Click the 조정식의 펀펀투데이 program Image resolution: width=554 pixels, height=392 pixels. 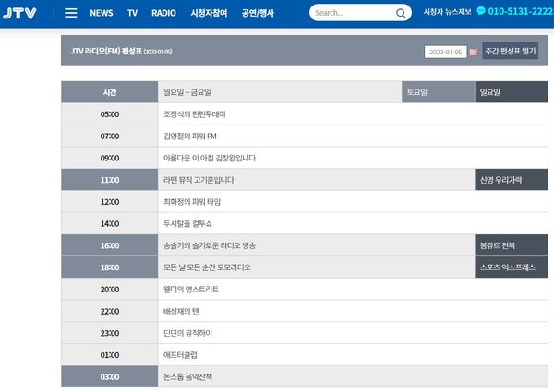click(x=194, y=114)
